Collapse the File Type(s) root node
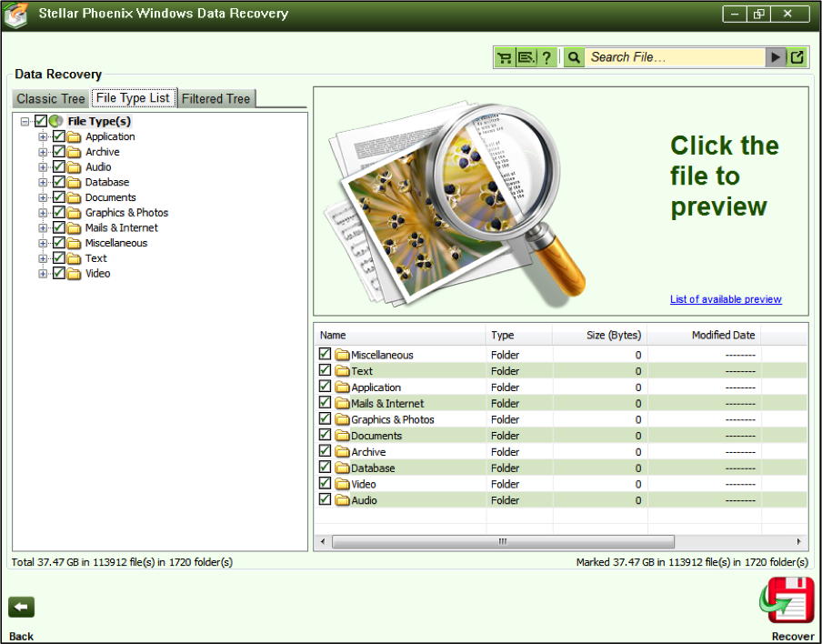The height and width of the screenshot is (644, 822). tap(25, 122)
